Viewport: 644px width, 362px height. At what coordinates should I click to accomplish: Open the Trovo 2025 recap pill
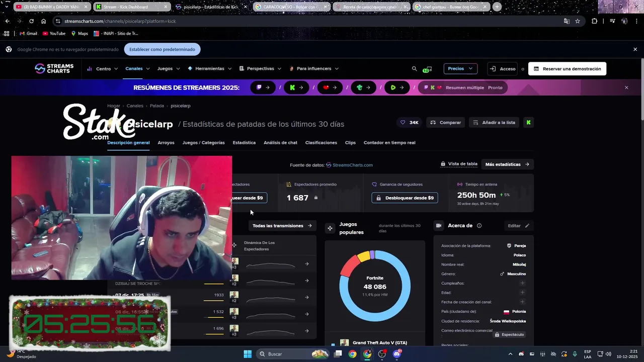(x=364, y=87)
